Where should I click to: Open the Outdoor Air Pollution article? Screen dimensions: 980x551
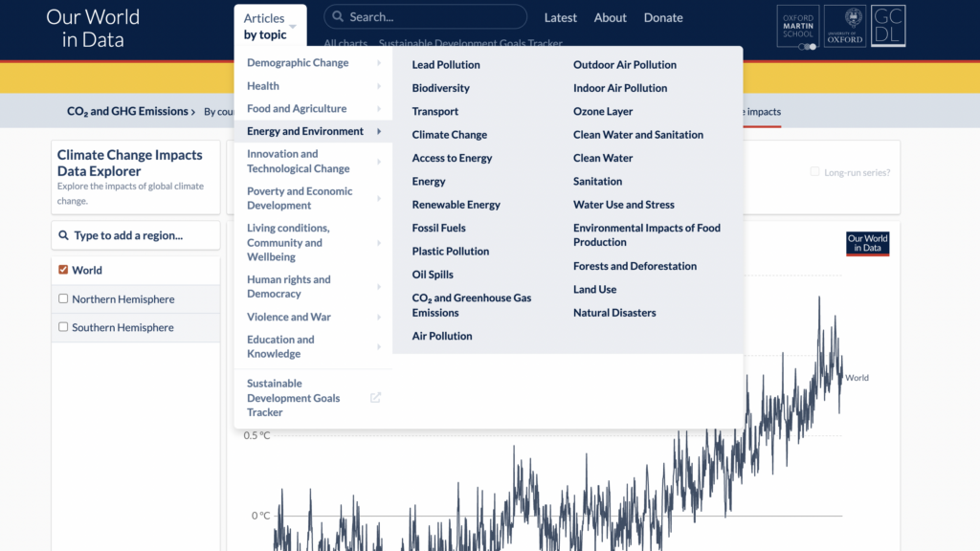[x=625, y=64]
